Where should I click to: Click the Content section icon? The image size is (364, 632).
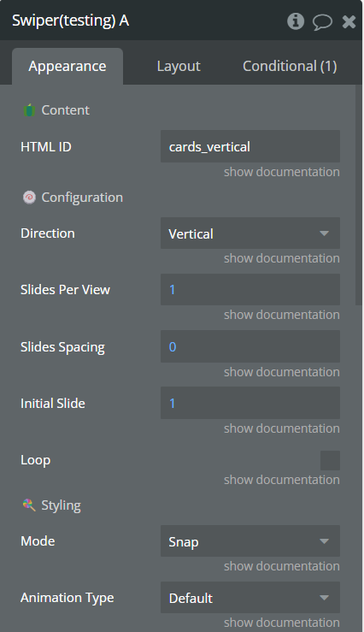[29, 110]
